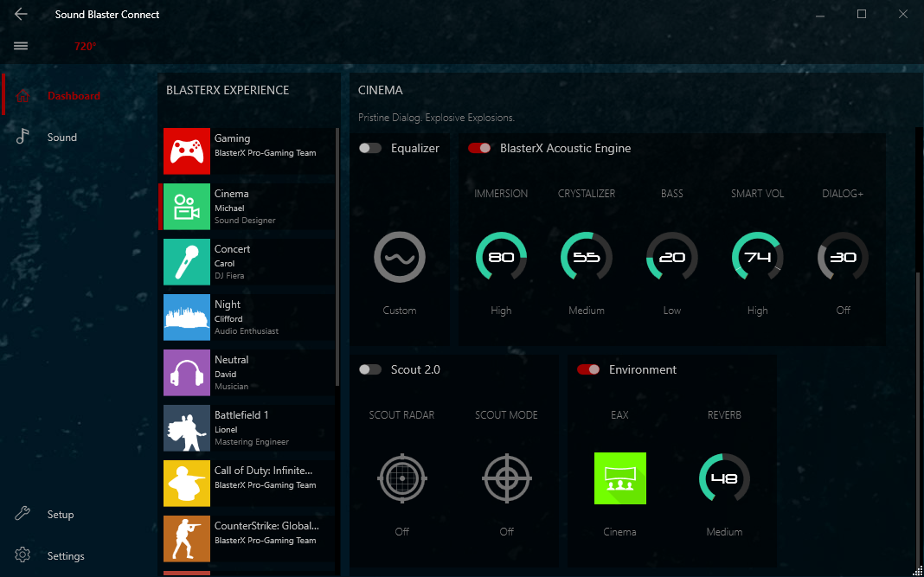Open the Sound section
Image resolution: width=924 pixels, height=577 pixels.
(x=62, y=138)
